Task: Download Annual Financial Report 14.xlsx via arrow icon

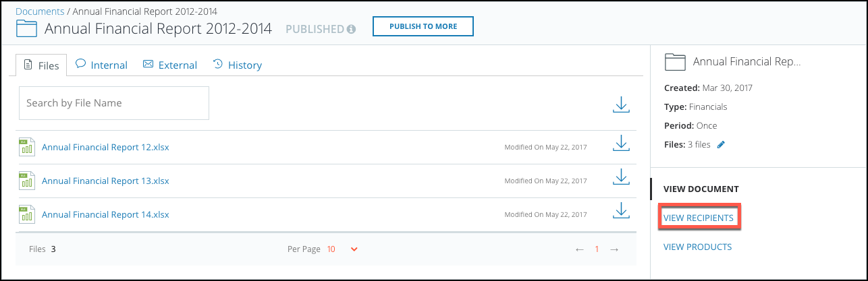Action: 621,212
